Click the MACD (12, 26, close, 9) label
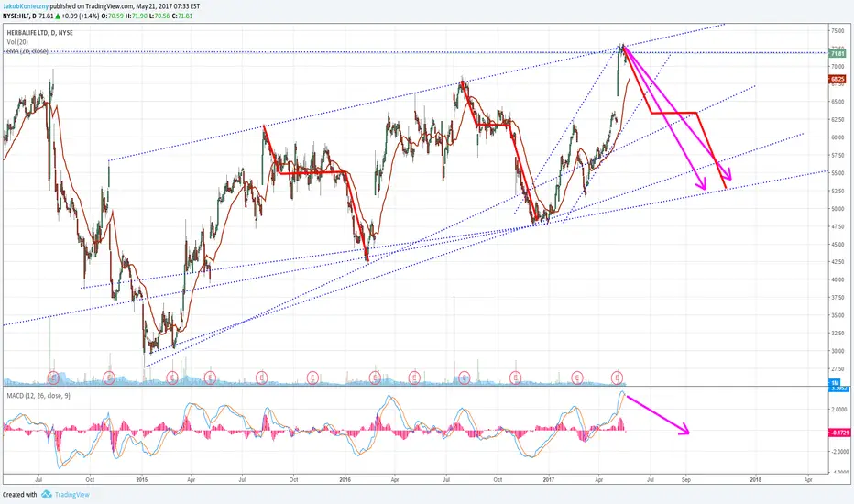854x504 pixels. (38, 396)
